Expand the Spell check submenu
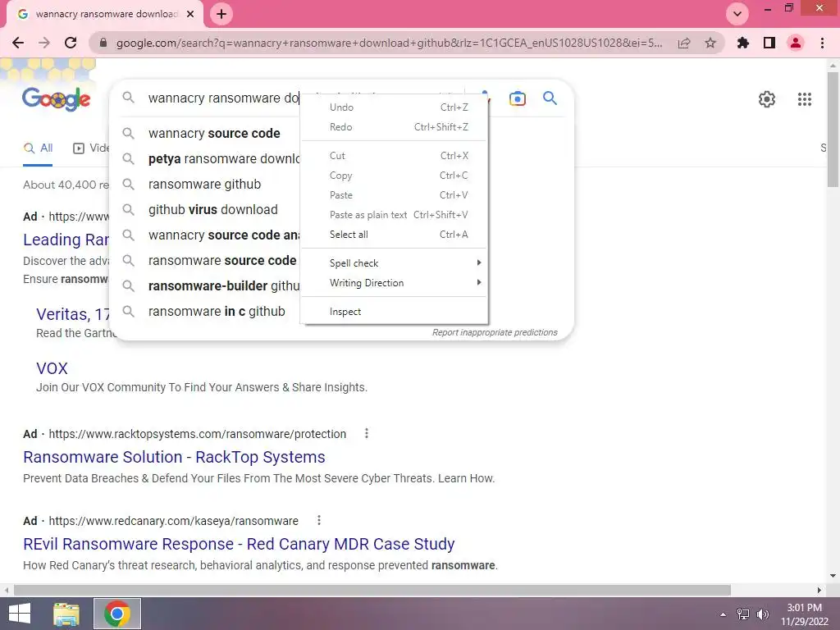This screenshot has width=840, height=630. [x=395, y=263]
